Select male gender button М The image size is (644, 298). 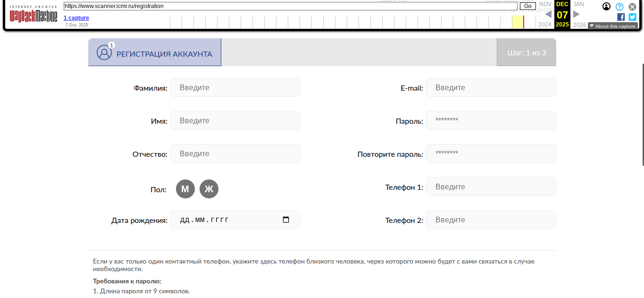point(185,189)
